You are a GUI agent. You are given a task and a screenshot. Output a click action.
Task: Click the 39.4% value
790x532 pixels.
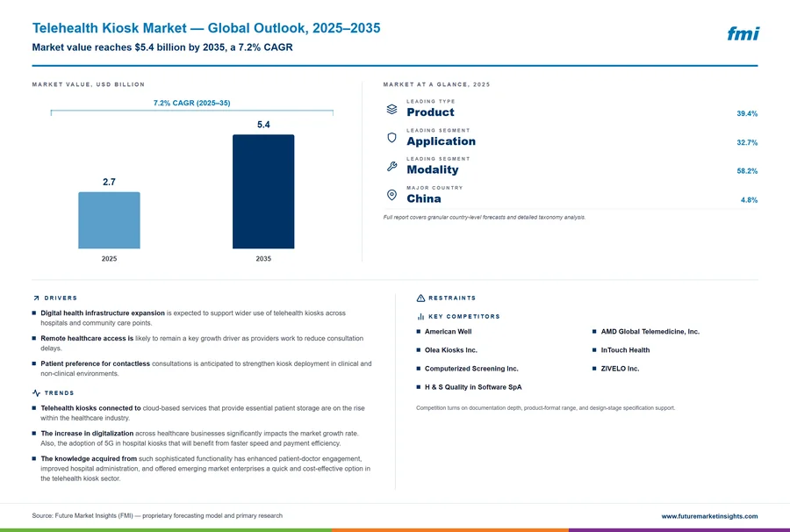tap(747, 114)
